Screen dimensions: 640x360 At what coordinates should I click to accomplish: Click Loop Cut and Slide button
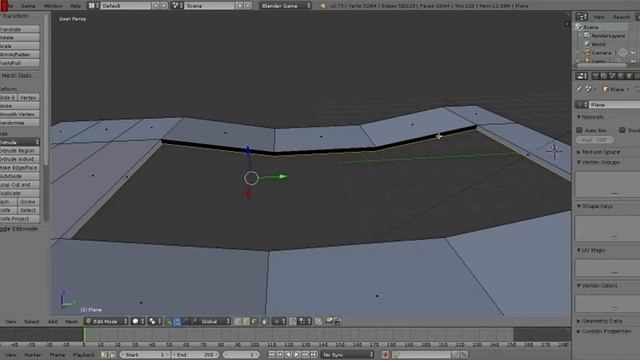[x=19, y=184]
